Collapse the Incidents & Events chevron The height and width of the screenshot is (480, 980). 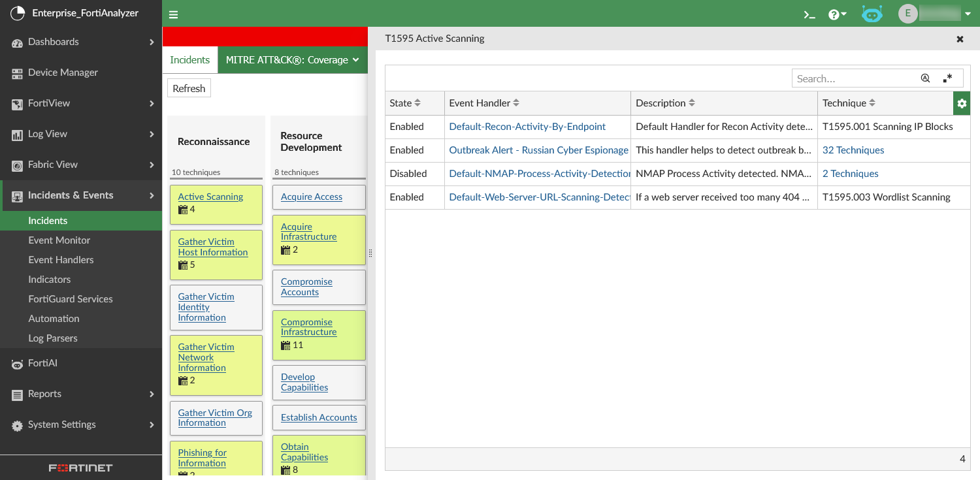tap(152, 196)
